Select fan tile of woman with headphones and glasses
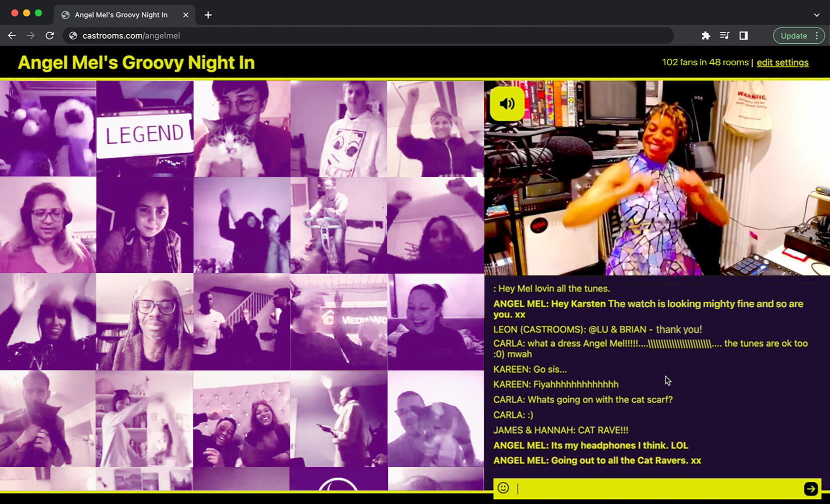The height and width of the screenshot is (504, 830). (48, 225)
